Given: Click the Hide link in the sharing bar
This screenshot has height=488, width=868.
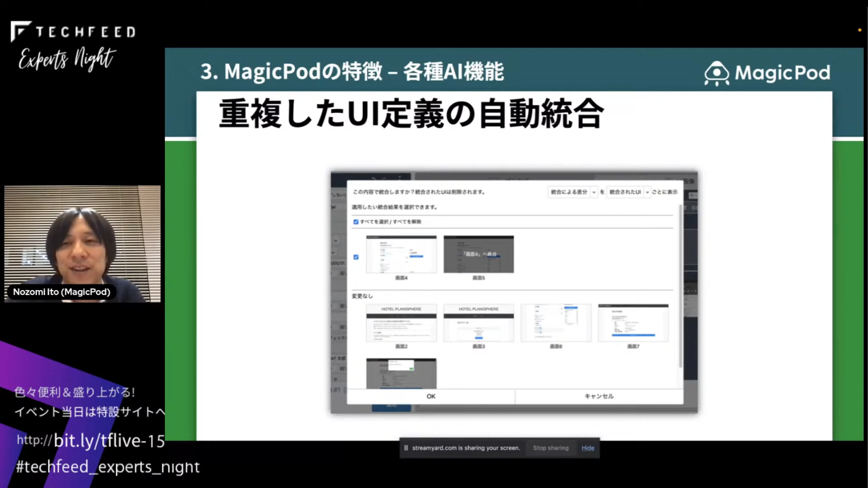Looking at the screenshot, I should pyautogui.click(x=588, y=448).
